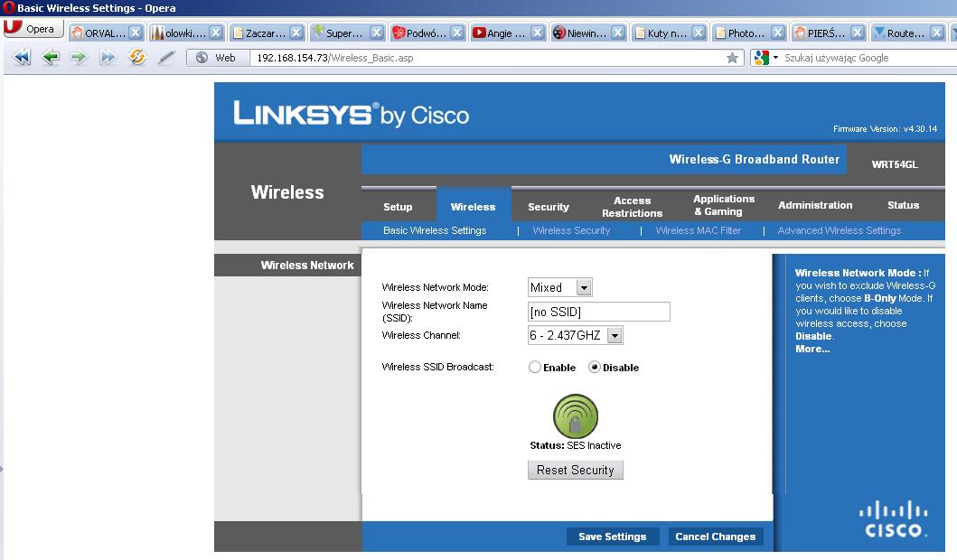Go forward with the green right arrow
This screenshot has height=560, width=957.
pyautogui.click(x=78, y=57)
